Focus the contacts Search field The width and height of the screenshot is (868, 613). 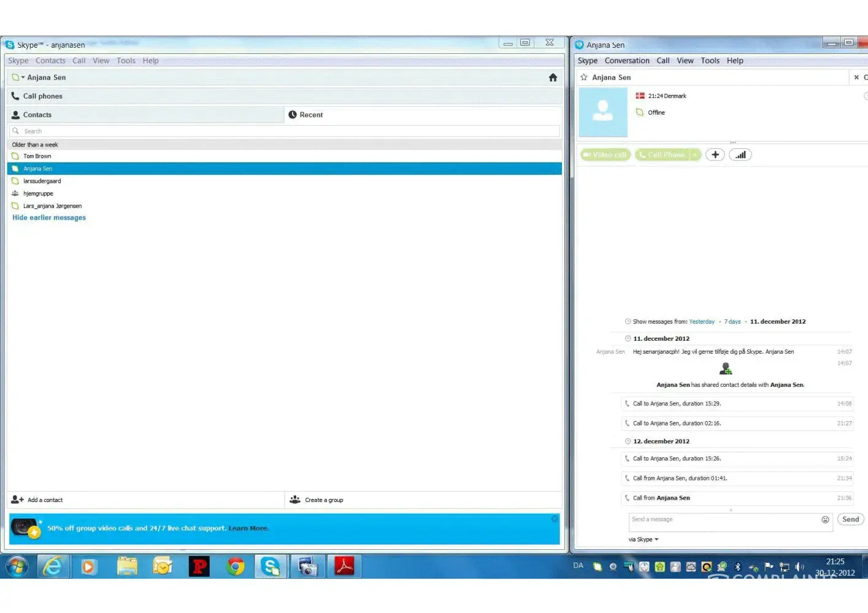click(x=285, y=131)
